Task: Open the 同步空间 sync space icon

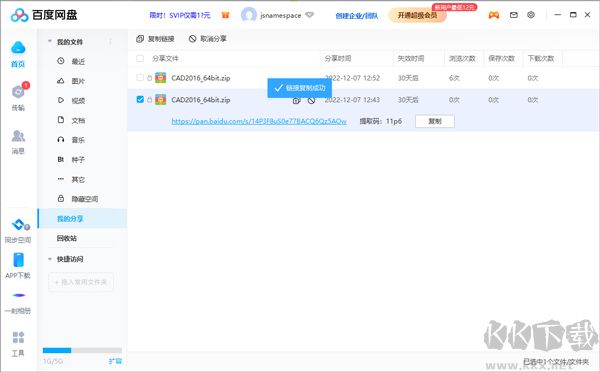Action: [19, 225]
